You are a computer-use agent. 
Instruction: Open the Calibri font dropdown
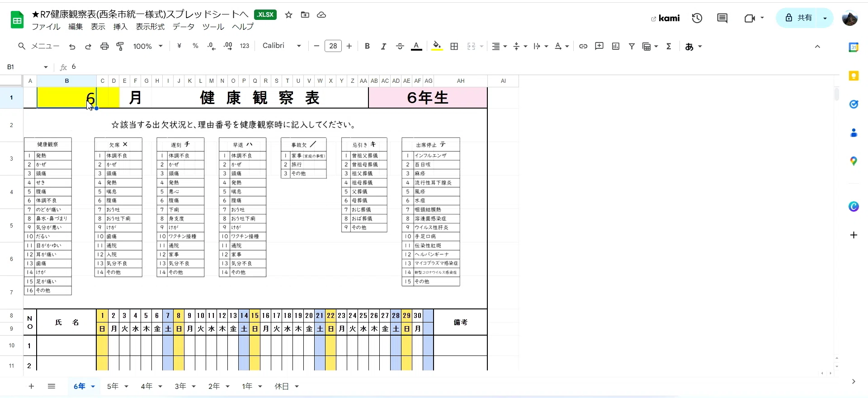point(282,46)
